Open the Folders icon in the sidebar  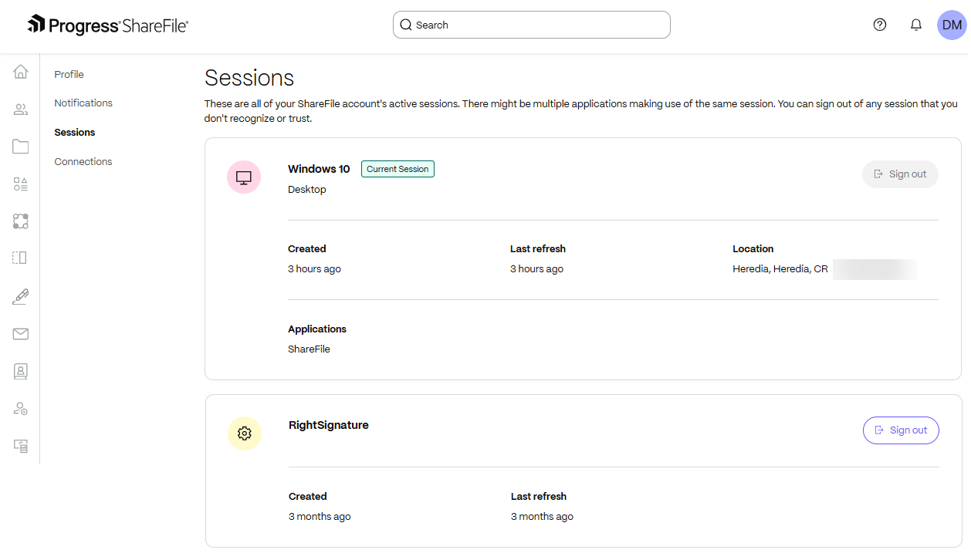point(21,147)
